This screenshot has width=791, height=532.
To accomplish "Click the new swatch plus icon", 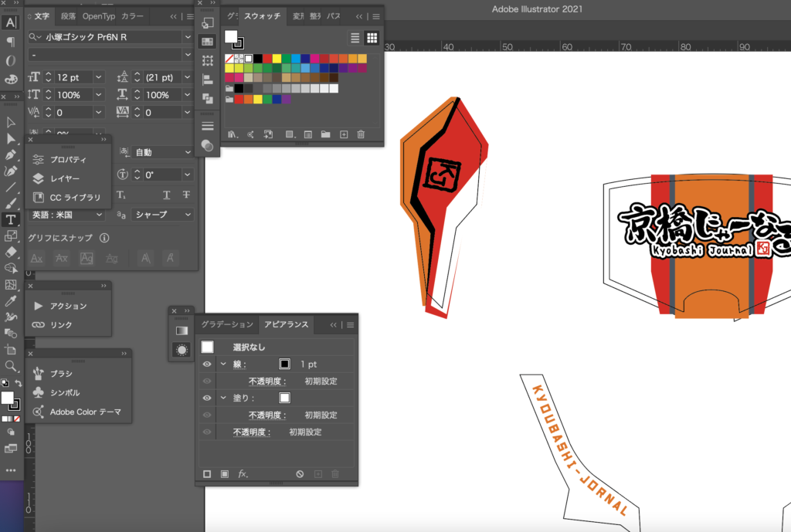I will (x=344, y=134).
